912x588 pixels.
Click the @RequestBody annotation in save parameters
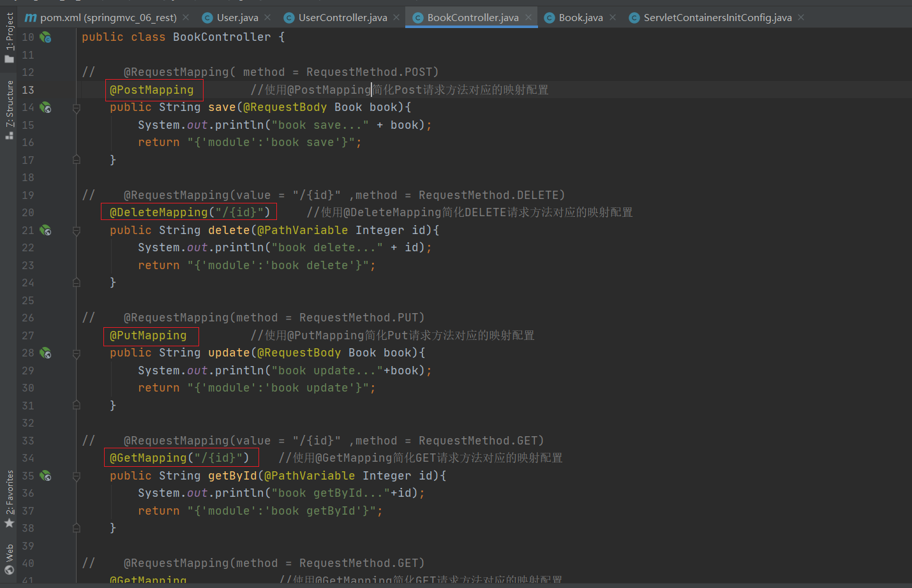[285, 107]
